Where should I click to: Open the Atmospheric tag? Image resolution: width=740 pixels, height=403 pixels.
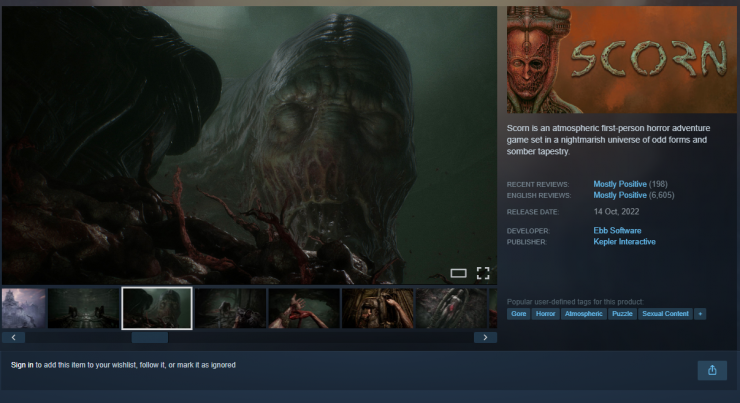[x=583, y=314]
